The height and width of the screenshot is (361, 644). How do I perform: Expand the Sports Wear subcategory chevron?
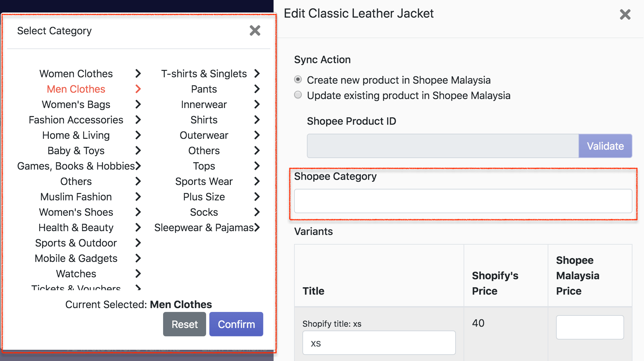[x=257, y=181]
